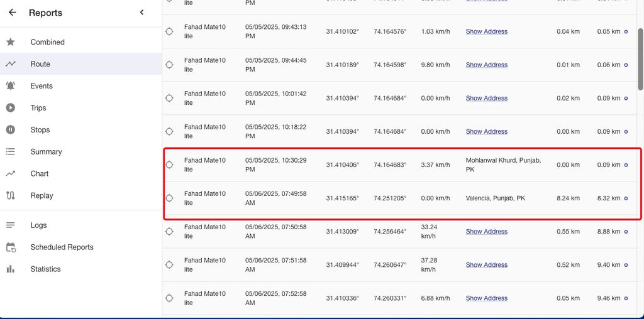Click the locate icon on the 07:49:58 AM row
Image resolution: width=644 pixels, height=319 pixels.
tap(169, 198)
